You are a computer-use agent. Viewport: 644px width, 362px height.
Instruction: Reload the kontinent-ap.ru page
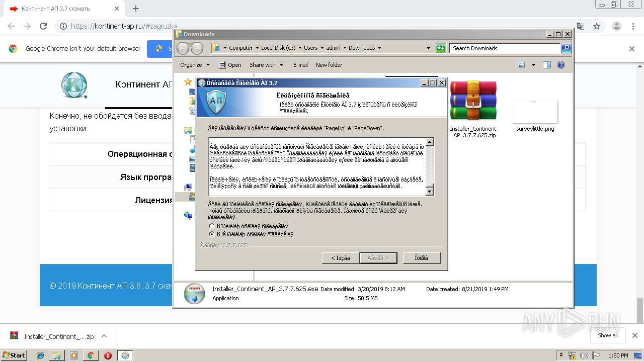[x=43, y=26]
